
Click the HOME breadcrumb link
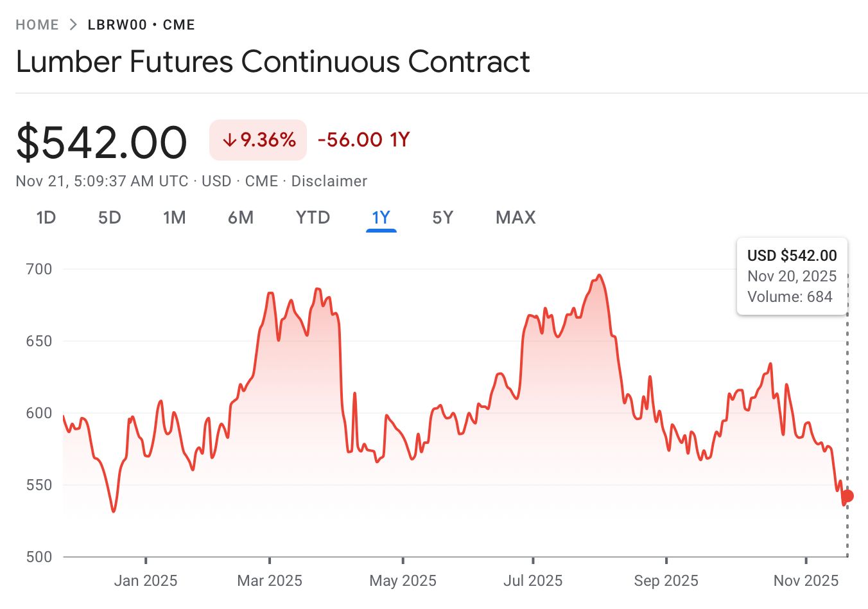click(37, 25)
